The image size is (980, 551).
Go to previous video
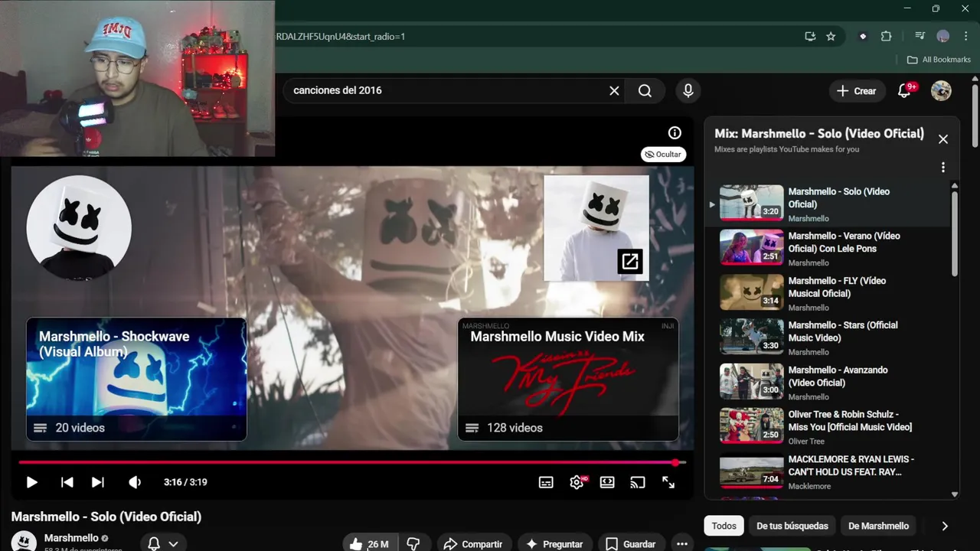tap(67, 482)
